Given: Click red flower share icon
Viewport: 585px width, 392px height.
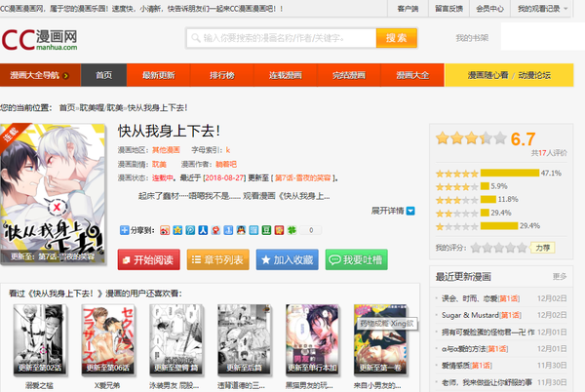Looking at the screenshot, I should 279,230.
